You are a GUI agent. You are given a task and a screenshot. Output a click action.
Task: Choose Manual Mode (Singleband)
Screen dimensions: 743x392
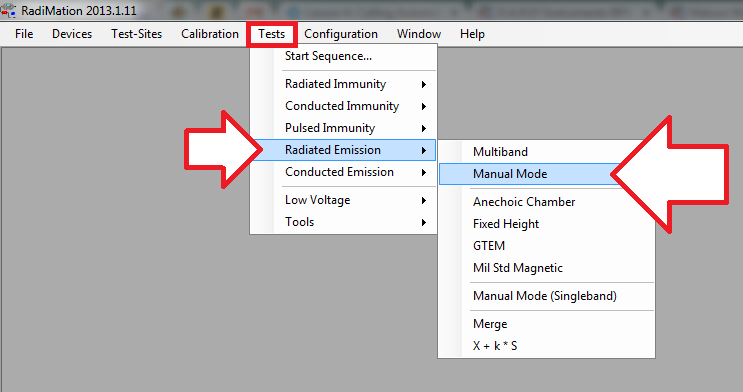(546, 296)
